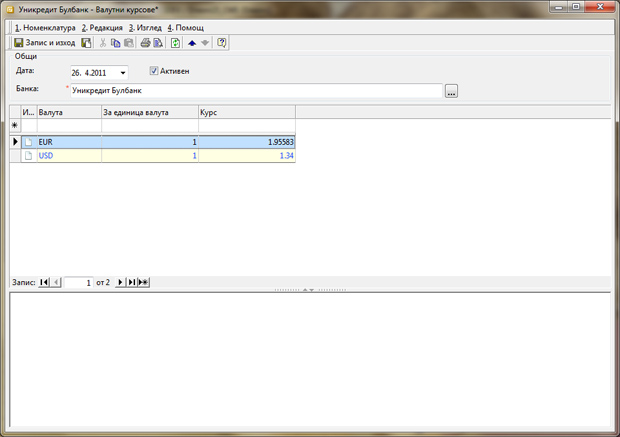Click the splitter collapse arrows above lower panel
Viewport: 620px width, 437px height.
308,290
